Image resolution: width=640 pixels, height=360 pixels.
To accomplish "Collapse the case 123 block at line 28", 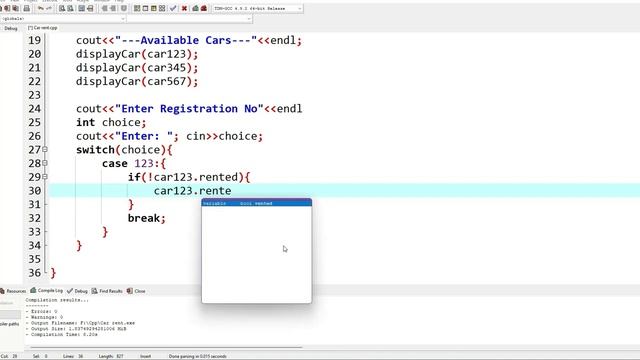I will [x=45, y=163].
